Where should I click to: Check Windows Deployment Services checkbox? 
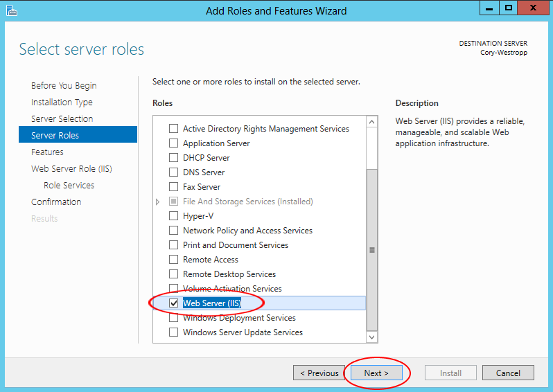(173, 318)
